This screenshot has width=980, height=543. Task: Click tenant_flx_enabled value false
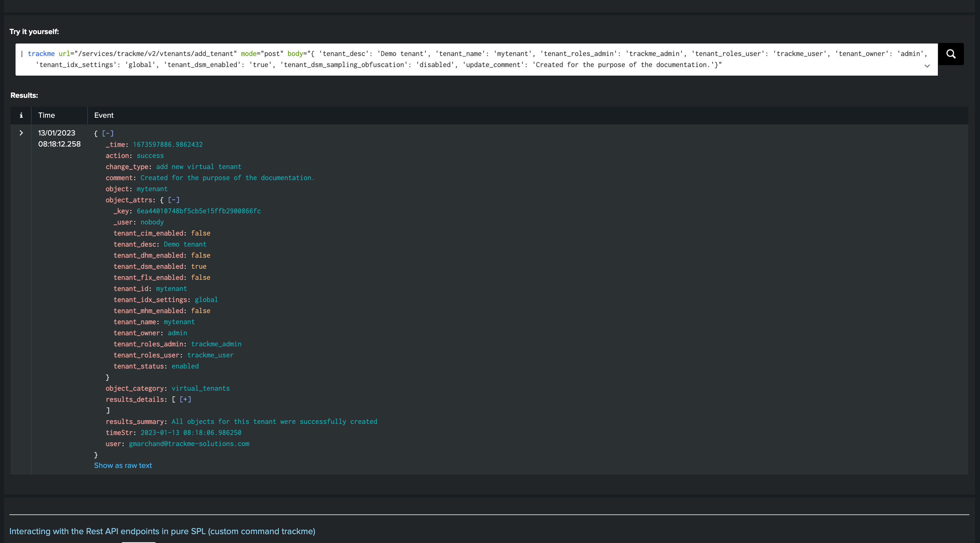[x=200, y=278]
